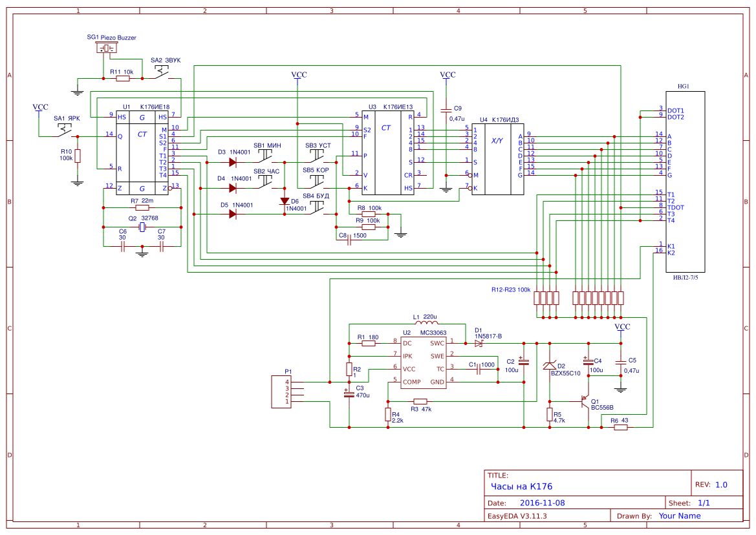
Task: Click the 'COMP' pin label on U2
Action: [412, 382]
